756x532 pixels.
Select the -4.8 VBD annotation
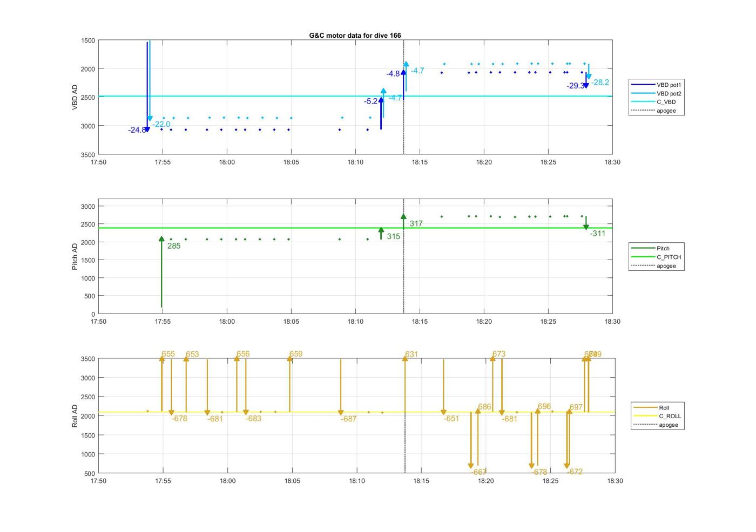pyautogui.click(x=393, y=74)
